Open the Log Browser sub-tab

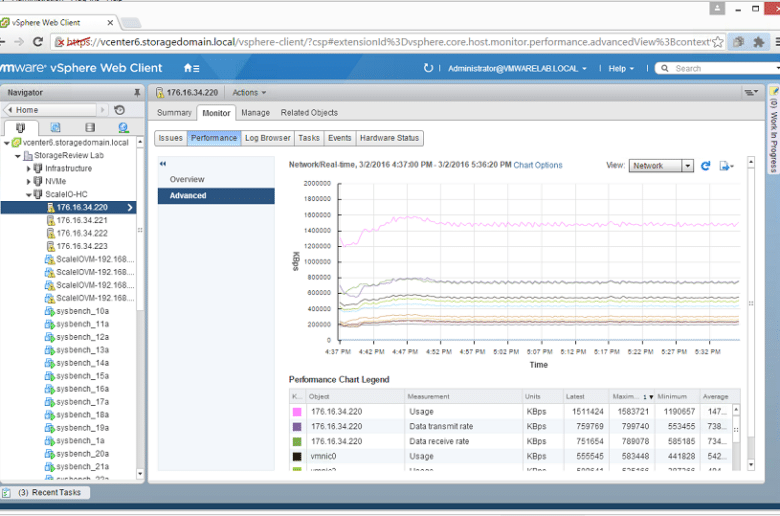click(268, 138)
